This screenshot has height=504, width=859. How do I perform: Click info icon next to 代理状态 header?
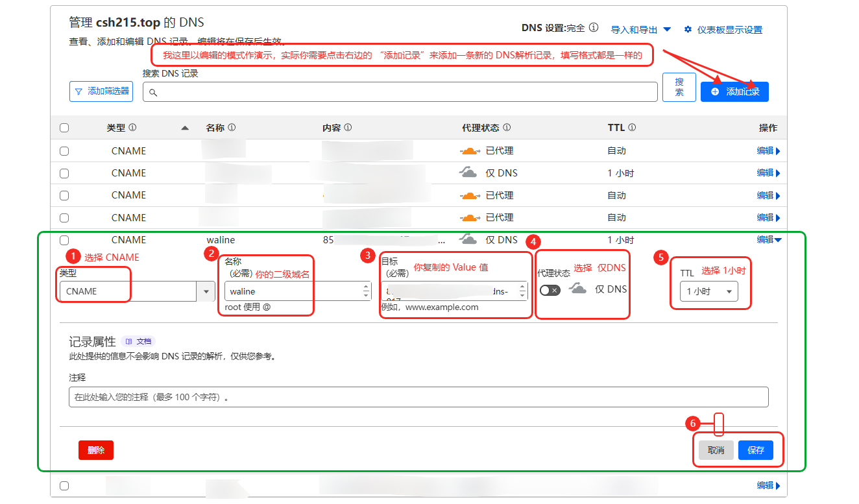coord(507,128)
